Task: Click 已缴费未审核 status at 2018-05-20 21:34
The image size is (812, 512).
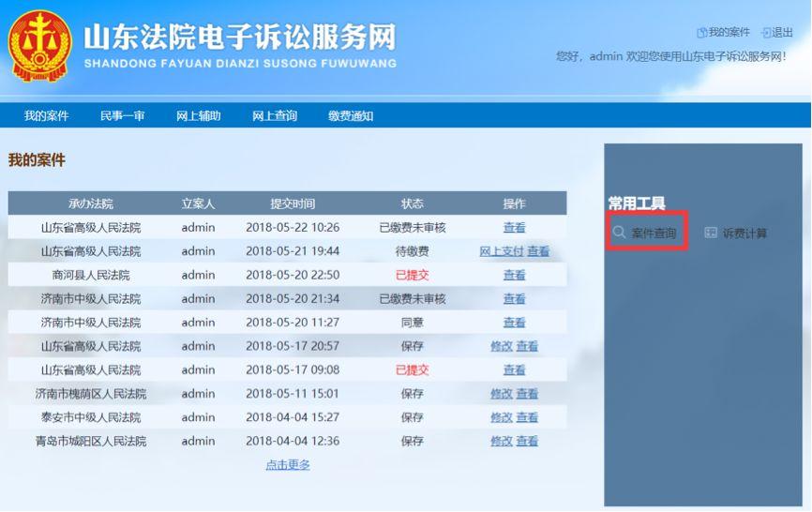Action: coord(413,299)
